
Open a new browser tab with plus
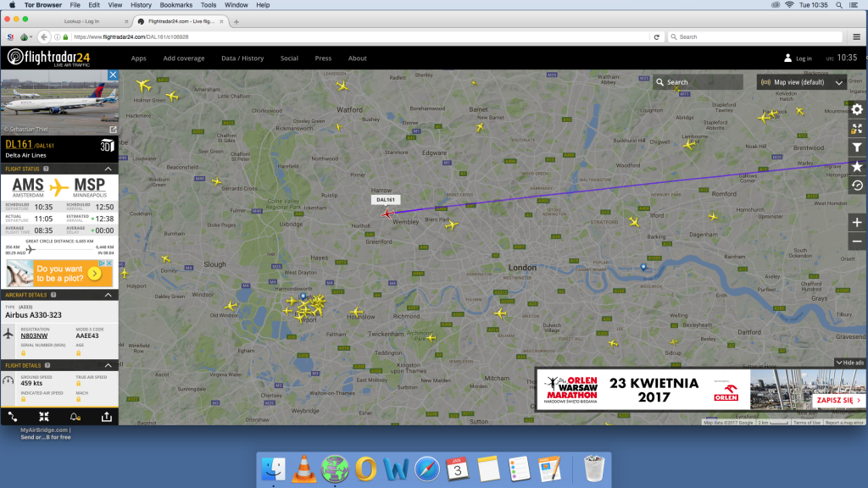pyautogui.click(x=236, y=21)
